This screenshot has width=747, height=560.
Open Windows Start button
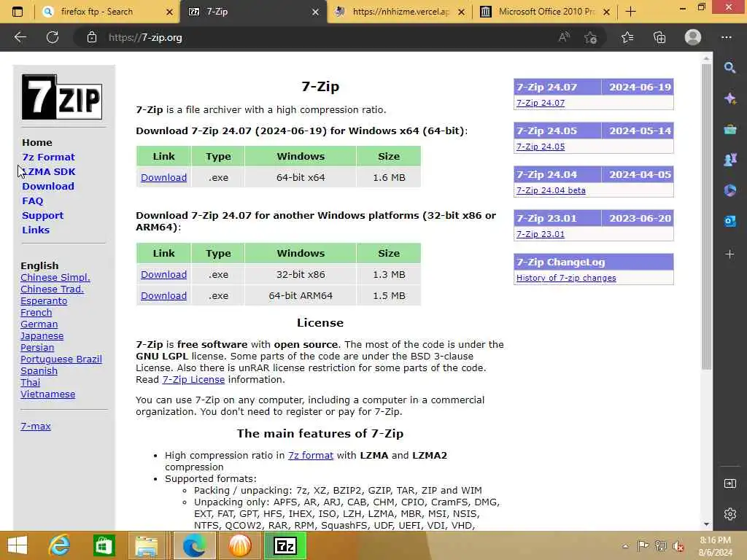pyautogui.click(x=18, y=545)
